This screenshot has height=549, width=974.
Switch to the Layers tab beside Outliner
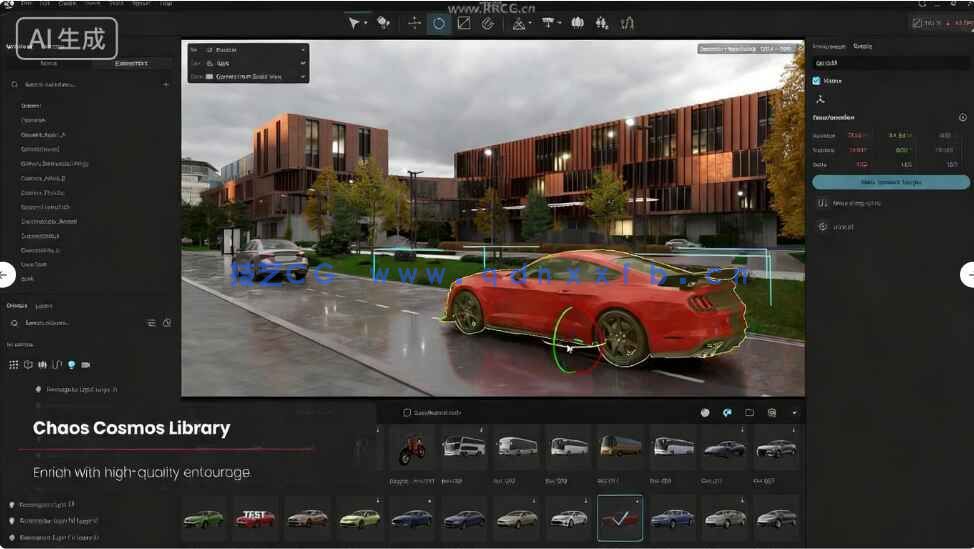pyautogui.click(x=44, y=306)
